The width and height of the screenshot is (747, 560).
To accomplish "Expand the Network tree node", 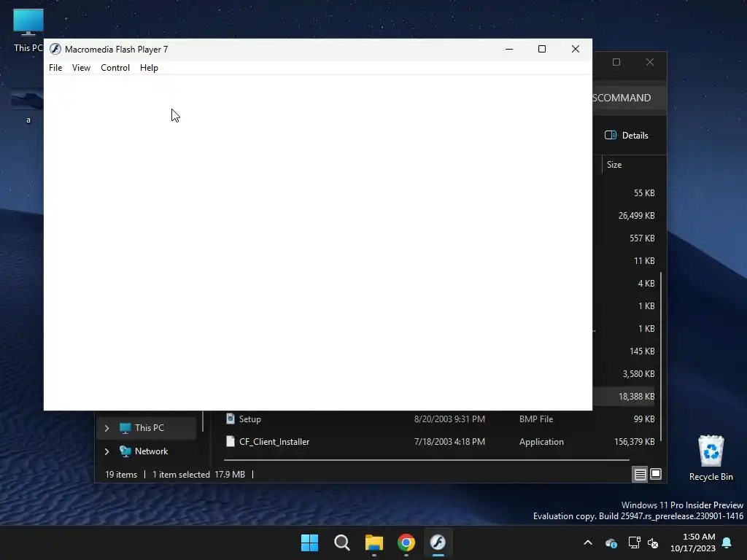I will 107,451.
